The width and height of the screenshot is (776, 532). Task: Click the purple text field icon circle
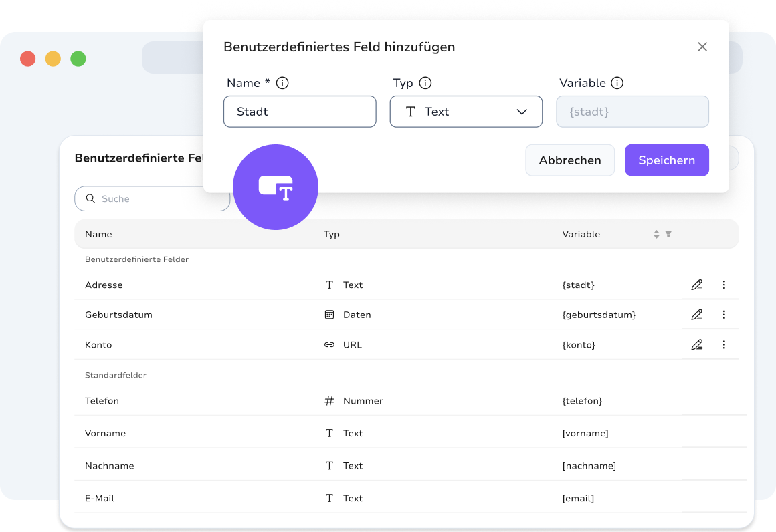tap(276, 187)
